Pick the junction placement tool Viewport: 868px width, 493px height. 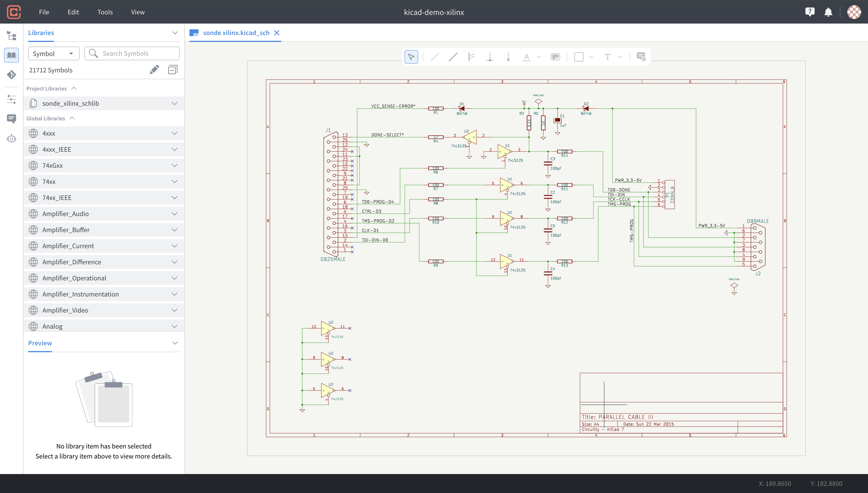click(490, 57)
